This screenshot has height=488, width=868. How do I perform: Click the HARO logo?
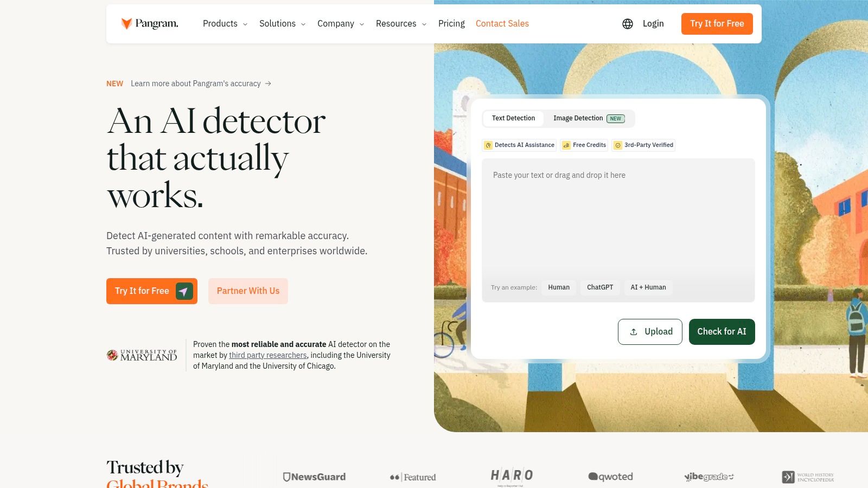click(x=512, y=476)
